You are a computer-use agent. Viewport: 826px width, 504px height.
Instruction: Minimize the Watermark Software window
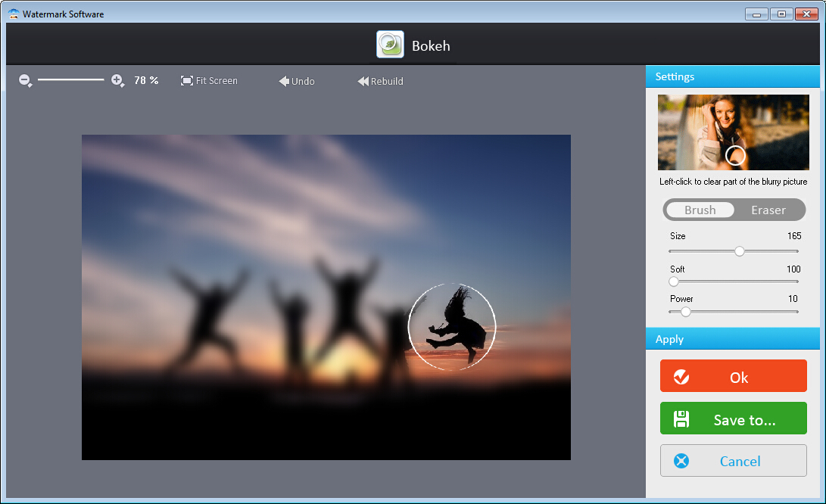pos(756,14)
